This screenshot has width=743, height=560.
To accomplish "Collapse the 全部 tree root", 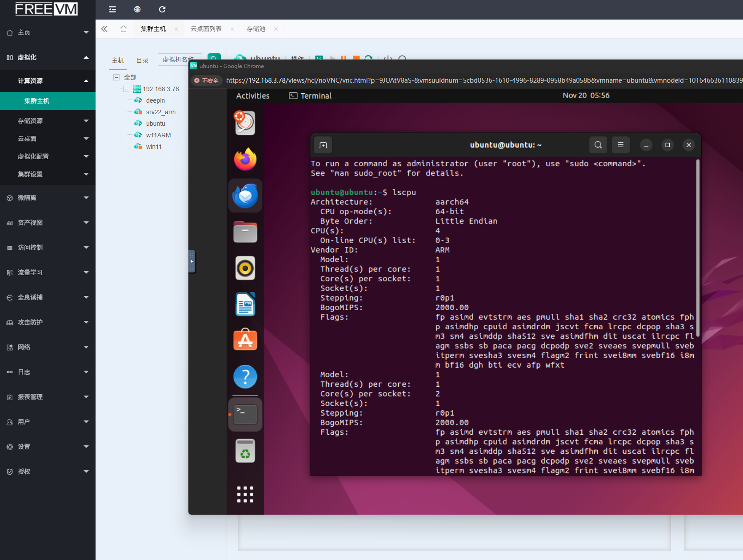I will [x=116, y=77].
